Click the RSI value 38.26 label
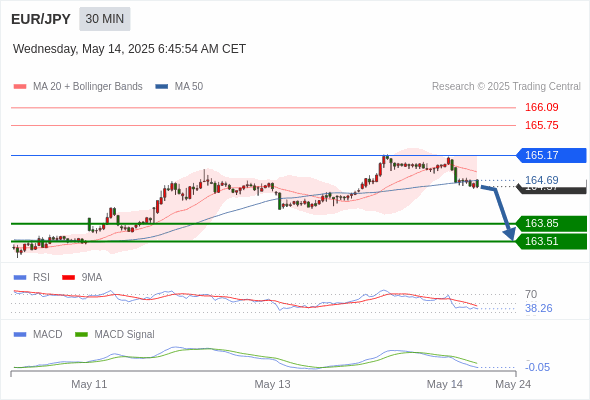 coord(539,309)
